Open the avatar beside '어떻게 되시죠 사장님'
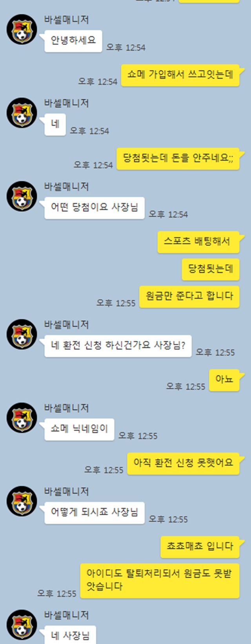 click(22, 501)
